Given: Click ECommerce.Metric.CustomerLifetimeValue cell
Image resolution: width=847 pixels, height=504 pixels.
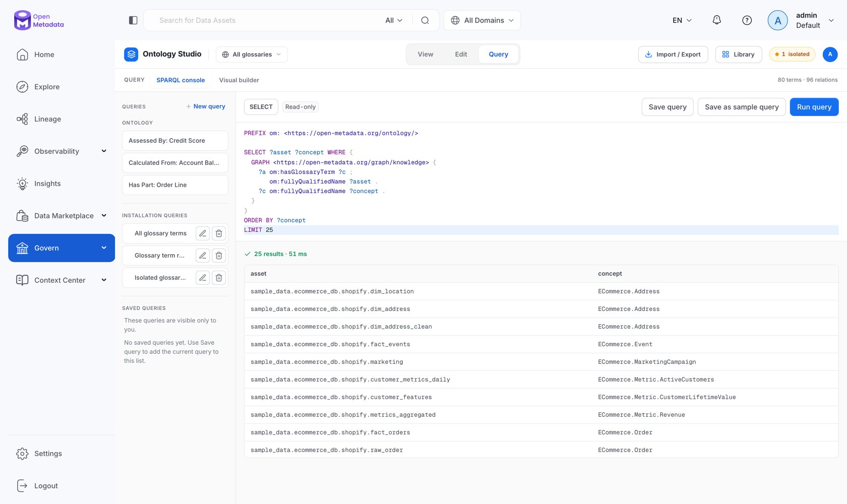Looking at the screenshot, I should [x=667, y=397].
